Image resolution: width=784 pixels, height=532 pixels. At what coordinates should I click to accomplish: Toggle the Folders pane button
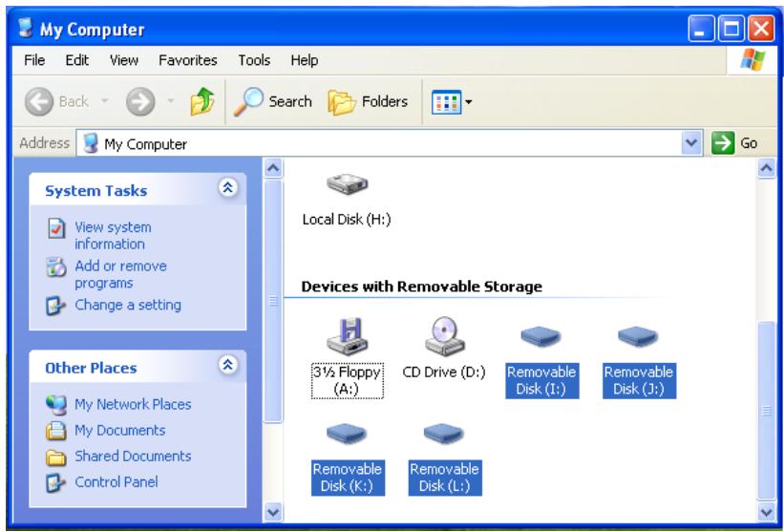click(368, 101)
